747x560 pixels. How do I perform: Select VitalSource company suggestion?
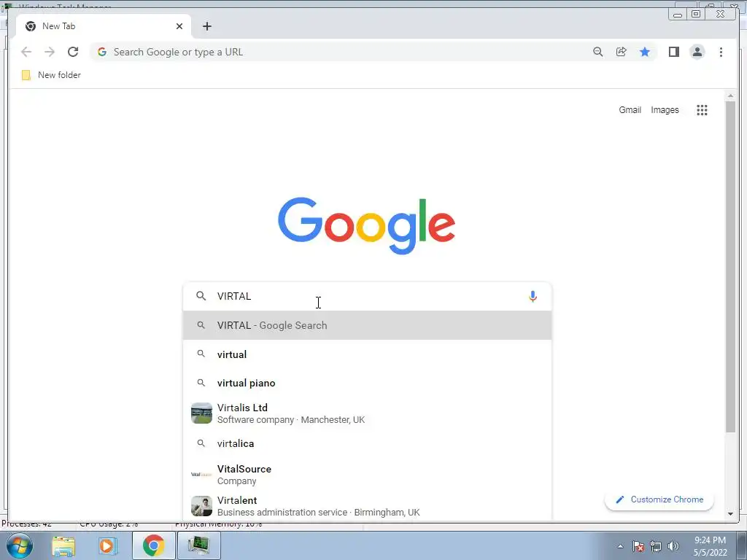point(367,474)
